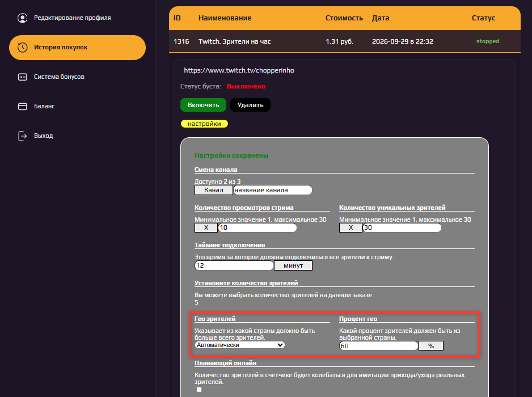The image size is (532, 397).
Task: Select Выход to log out
Action: (x=44, y=136)
